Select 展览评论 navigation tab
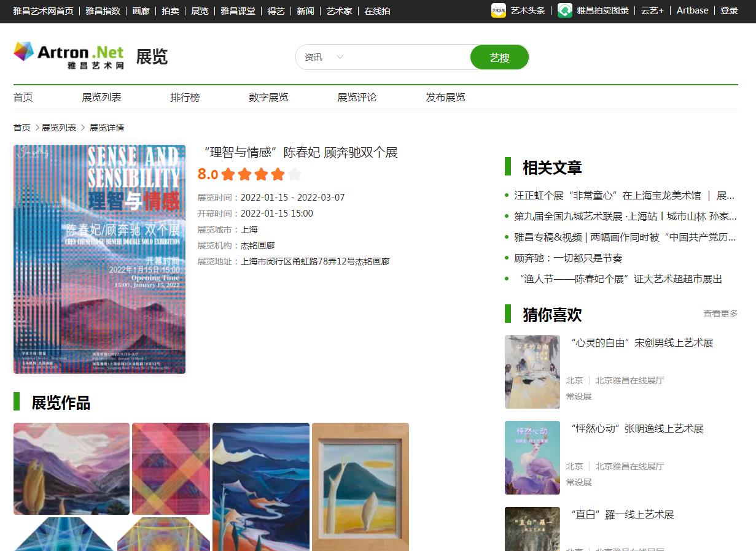Screen dimensions: 756x551 tap(357, 97)
